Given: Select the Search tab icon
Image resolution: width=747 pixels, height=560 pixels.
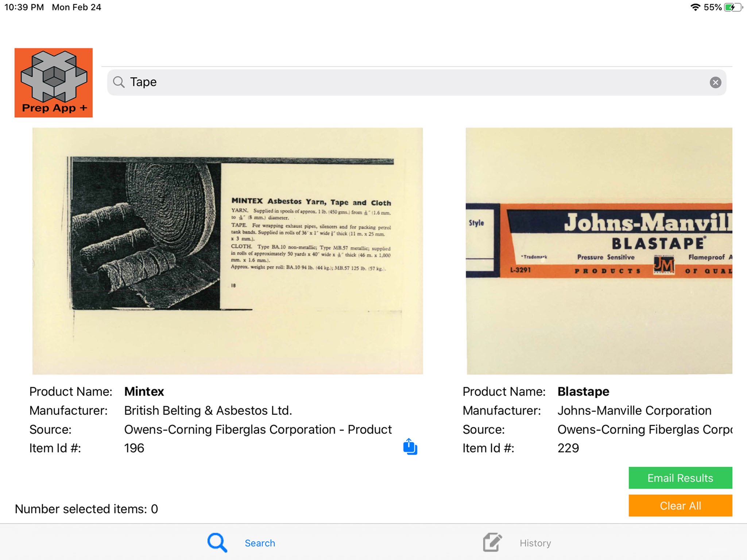Looking at the screenshot, I should coord(217,542).
